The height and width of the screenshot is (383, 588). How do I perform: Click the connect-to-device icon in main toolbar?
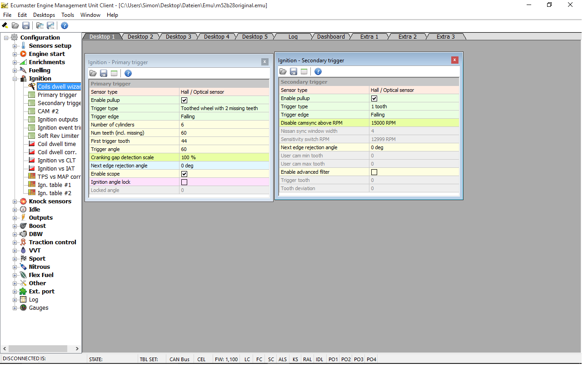[5, 25]
